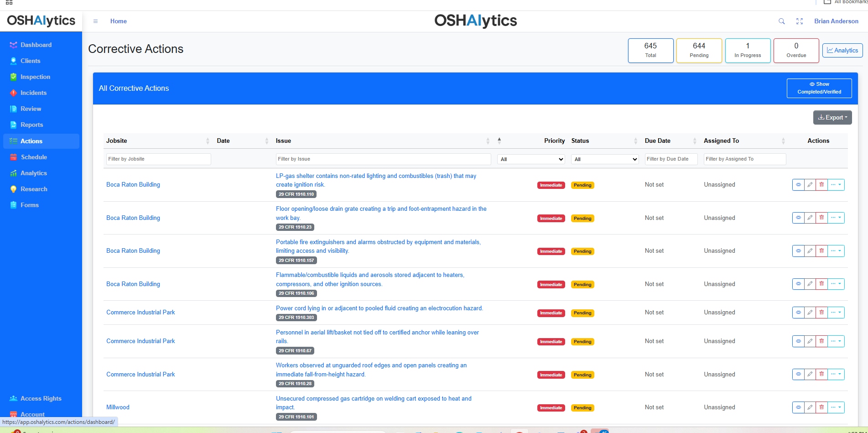Focus the Filter by Assigned To field
Viewport: 868px width, 433px height.
744,159
